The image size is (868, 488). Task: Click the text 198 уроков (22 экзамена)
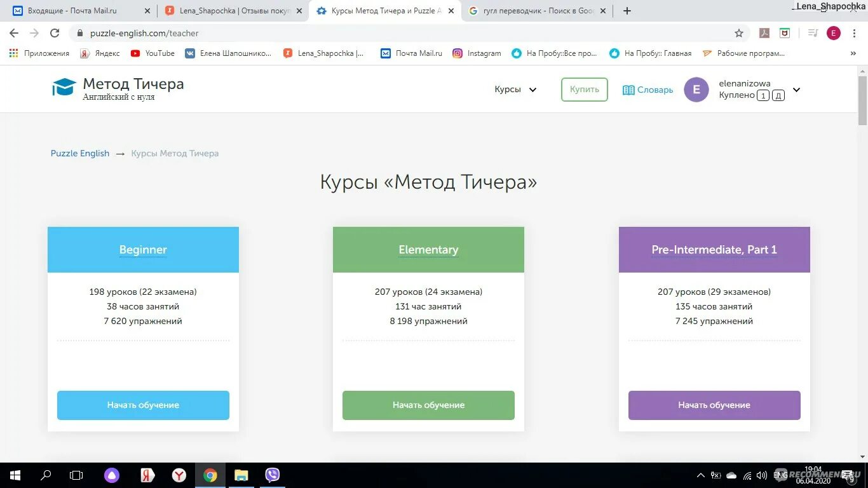pyautogui.click(x=143, y=292)
